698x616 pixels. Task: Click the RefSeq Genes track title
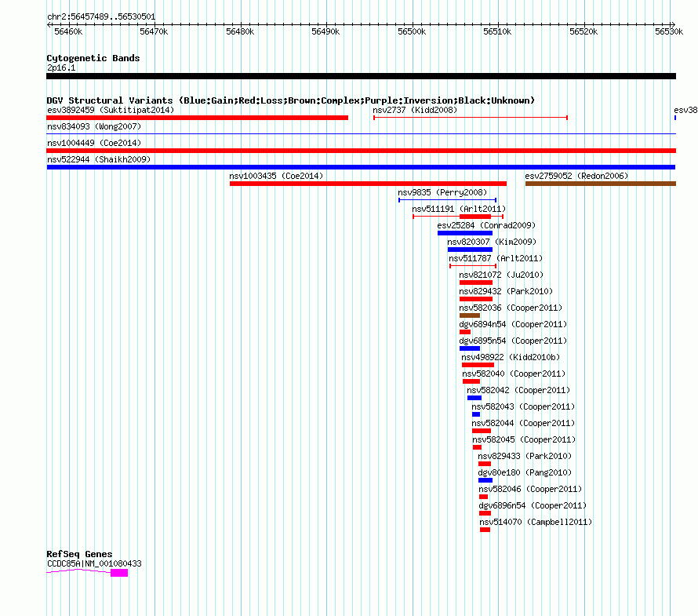[79, 554]
